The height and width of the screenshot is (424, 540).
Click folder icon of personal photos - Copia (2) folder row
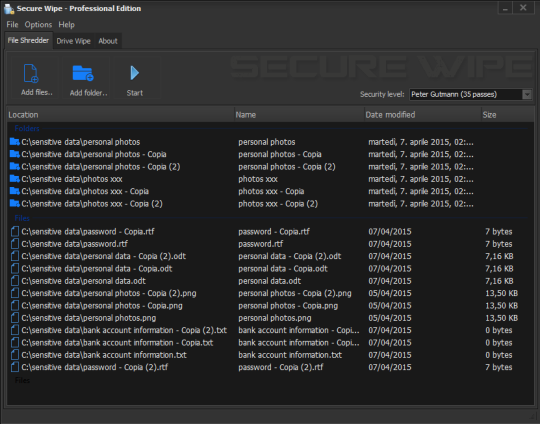point(14,166)
